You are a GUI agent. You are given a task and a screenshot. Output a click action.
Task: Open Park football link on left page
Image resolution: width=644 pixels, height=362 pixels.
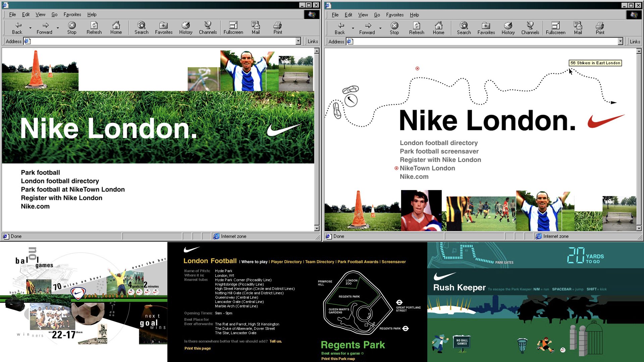[41, 173]
